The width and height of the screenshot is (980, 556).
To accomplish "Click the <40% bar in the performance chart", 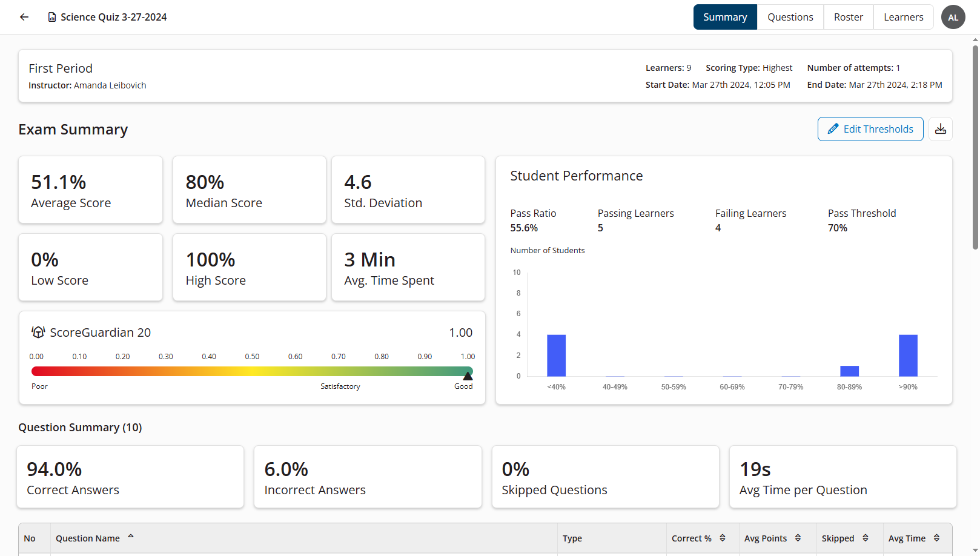I will pyautogui.click(x=556, y=355).
